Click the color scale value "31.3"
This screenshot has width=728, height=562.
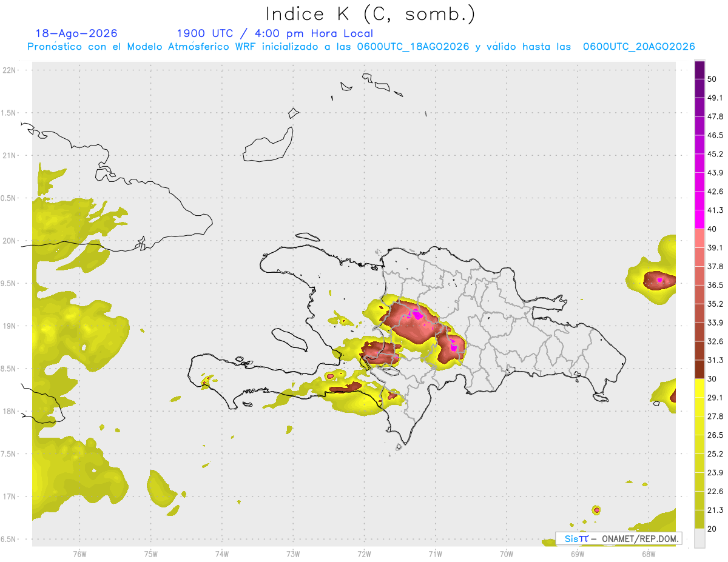pos(715,360)
